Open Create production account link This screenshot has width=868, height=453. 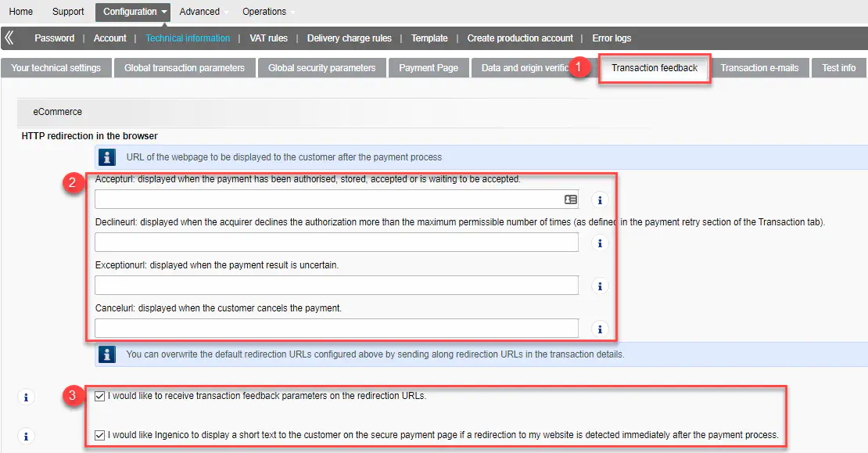[520, 38]
